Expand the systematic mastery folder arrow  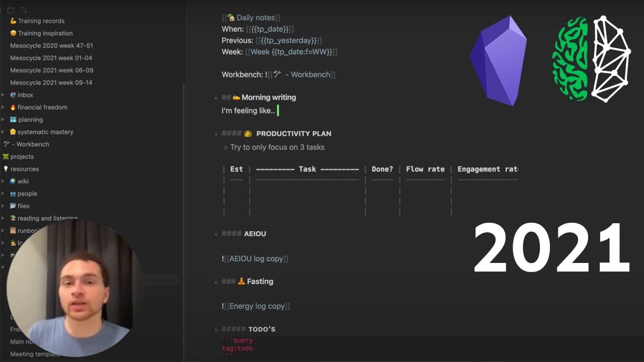click(x=4, y=132)
